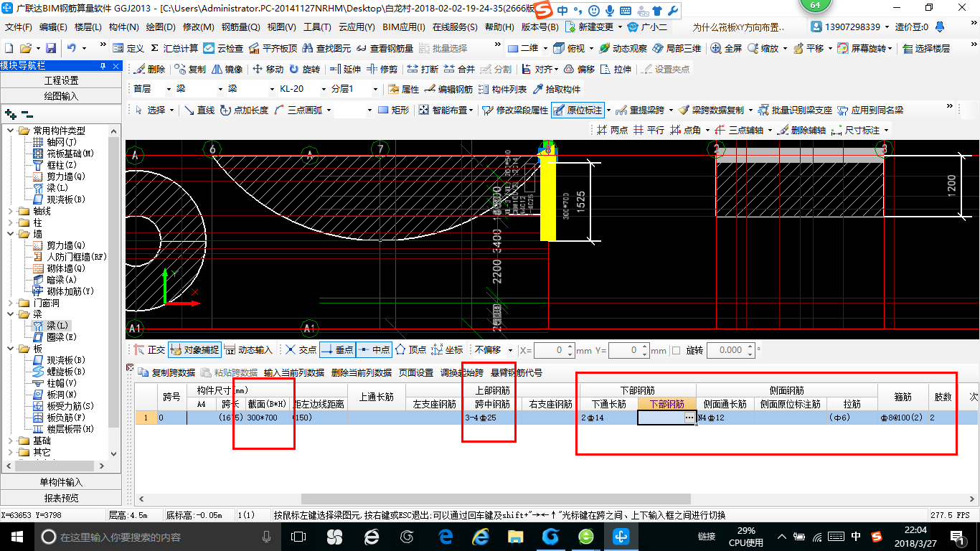This screenshot has width=980, height=551.
Task: Select the 复制 copy tool
Action: coord(190,70)
